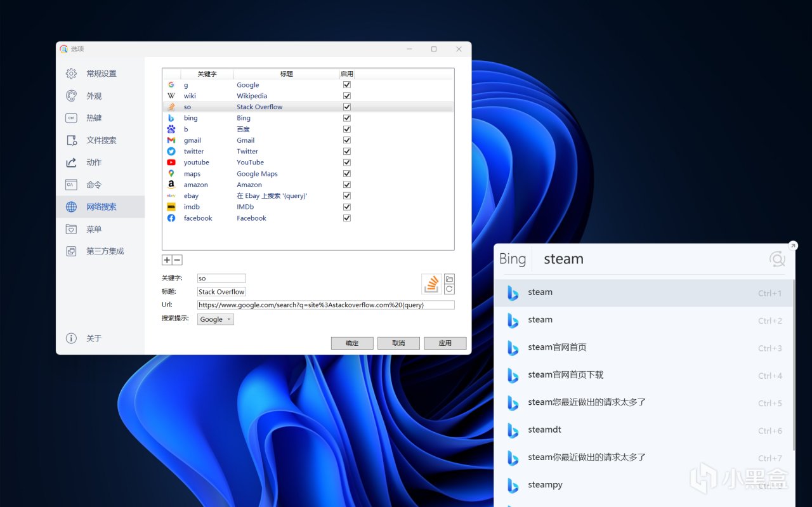Viewport: 812px width, 507px height.
Task: Select the suggestion steam你最近做出的请求太多了
Action: point(643,458)
